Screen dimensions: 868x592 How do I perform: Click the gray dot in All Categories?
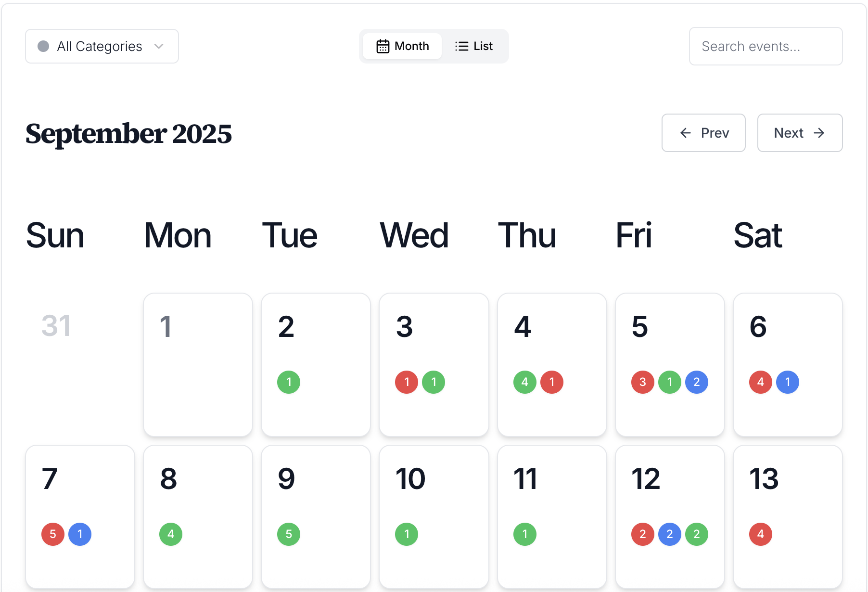point(43,46)
